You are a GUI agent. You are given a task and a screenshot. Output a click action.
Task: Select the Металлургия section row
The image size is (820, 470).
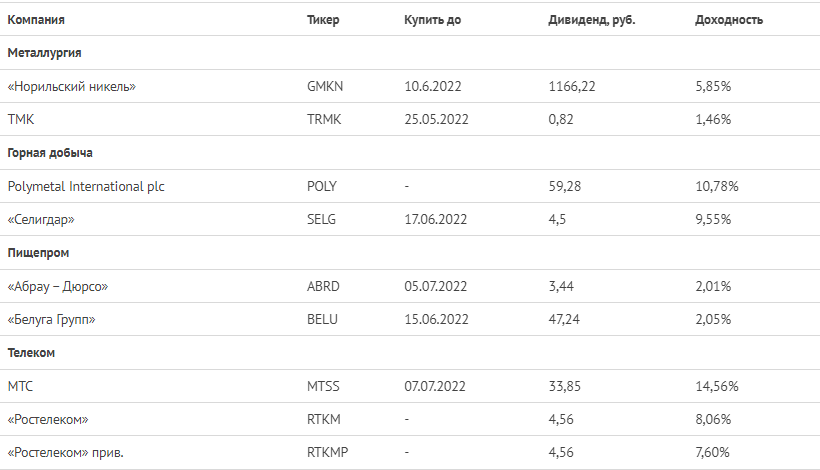click(410, 53)
